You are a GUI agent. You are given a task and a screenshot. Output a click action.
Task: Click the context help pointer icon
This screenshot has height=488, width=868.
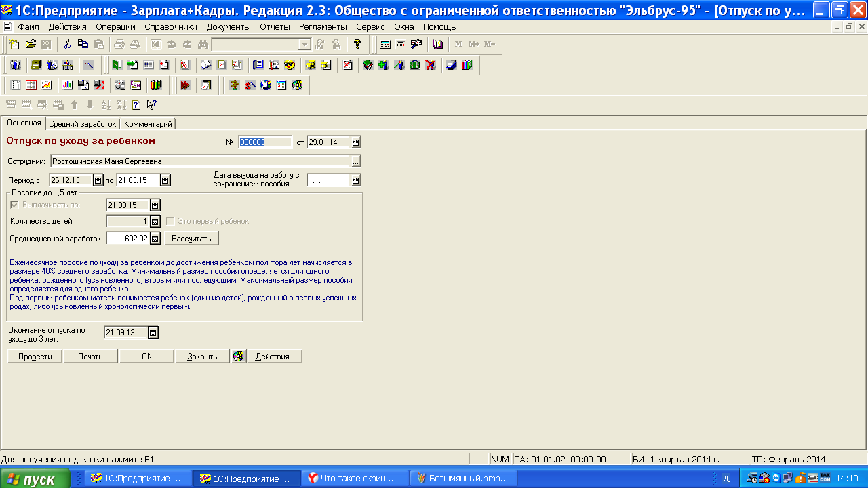(x=151, y=105)
